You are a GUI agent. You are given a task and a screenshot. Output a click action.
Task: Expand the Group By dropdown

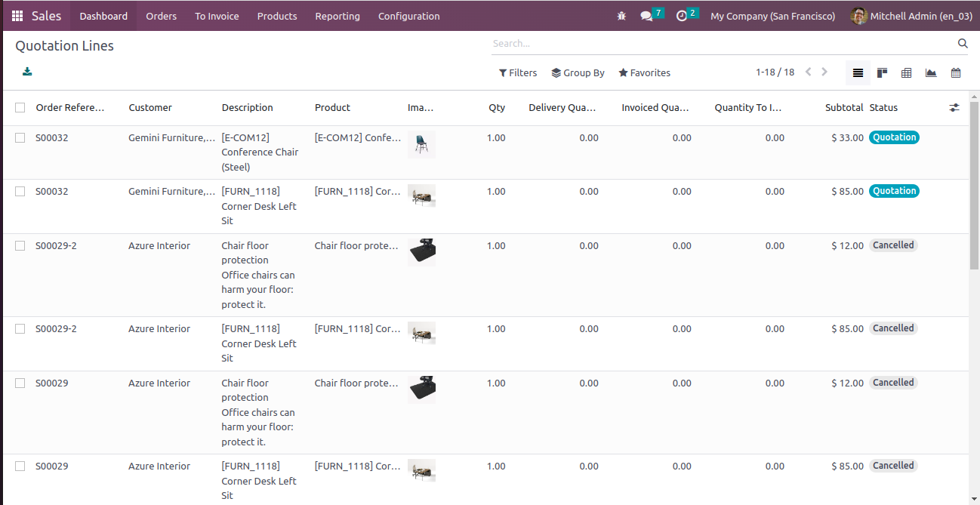[578, 73]
